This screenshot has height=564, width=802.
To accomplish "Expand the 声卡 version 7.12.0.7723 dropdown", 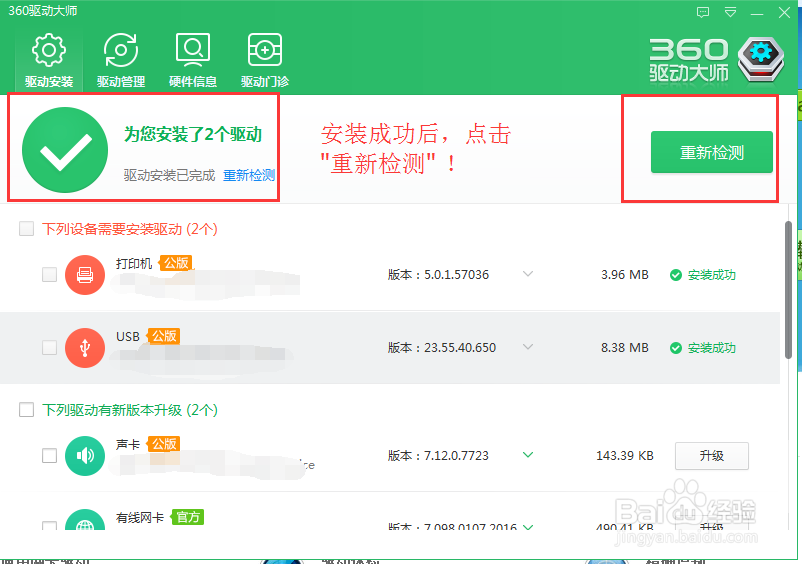I will click(528, 455).
